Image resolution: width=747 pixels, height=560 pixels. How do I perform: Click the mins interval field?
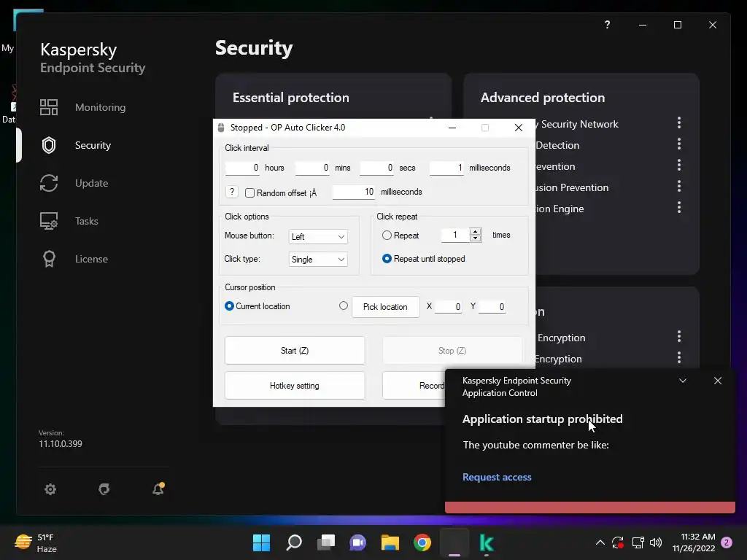312,168
